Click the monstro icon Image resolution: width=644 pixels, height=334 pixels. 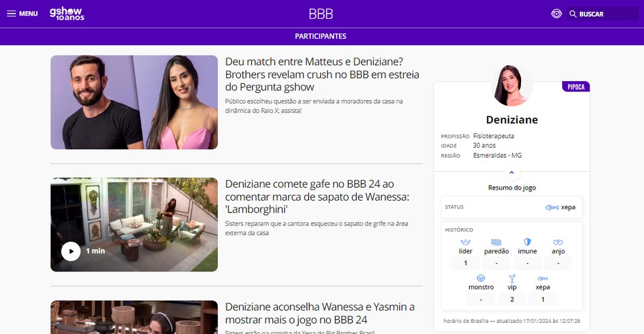[x=481, y=278]
